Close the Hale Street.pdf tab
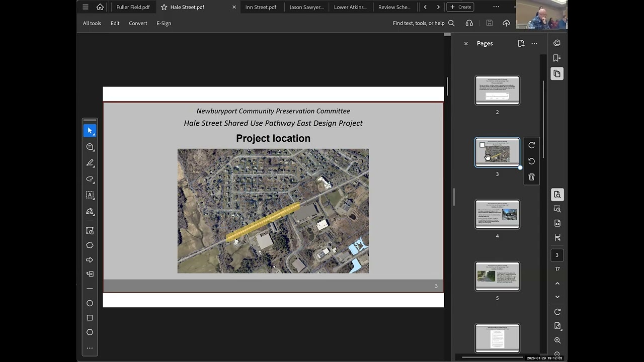 (234, 7)
